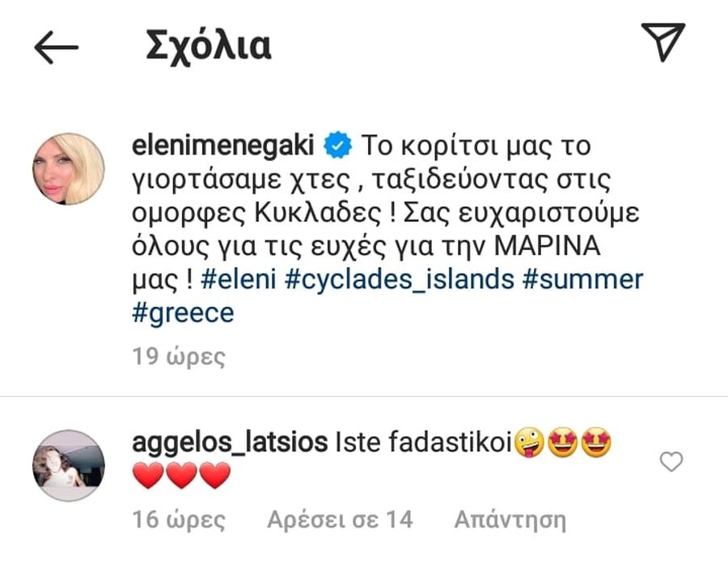
Task: Click the 16 ώρες comment timestamp
Action: (179, 520)
